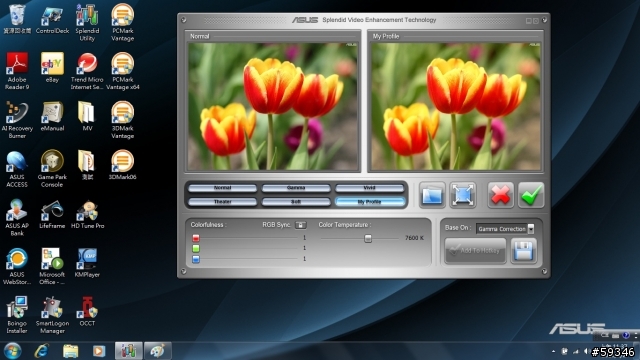The width and height of the screenshot is (640, 360).
Task: Open AI Recovery Burner icon
Action: coord(17,120)
